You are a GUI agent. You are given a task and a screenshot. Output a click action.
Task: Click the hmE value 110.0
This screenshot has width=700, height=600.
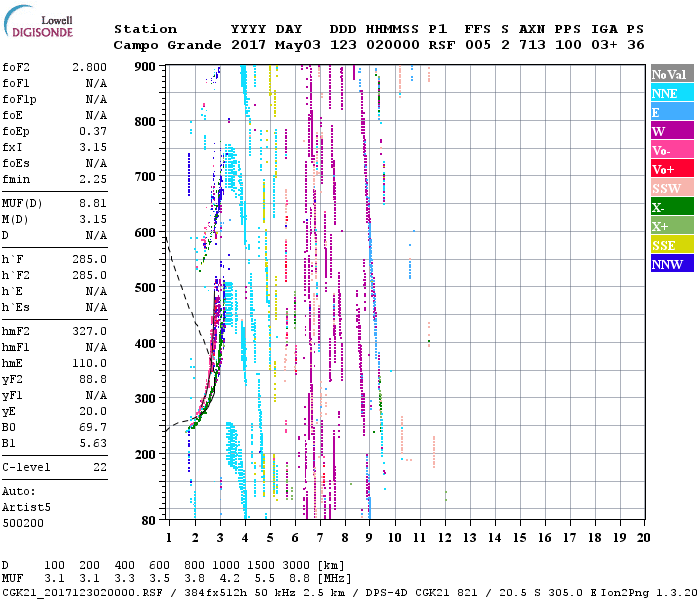(x=89, y=363)
